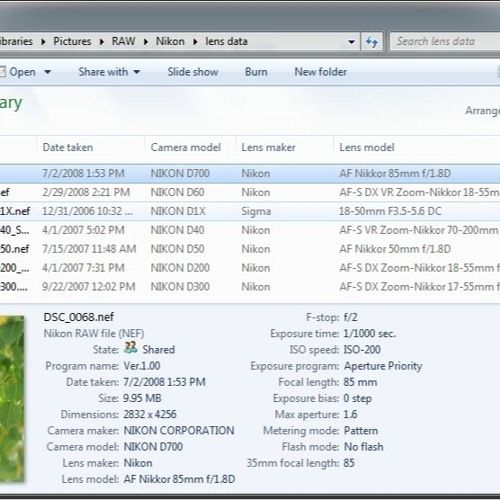This screenshot has height=500, width=500.
Task: Click the Shared state icon in details pane
Action: tap(130, 348)
